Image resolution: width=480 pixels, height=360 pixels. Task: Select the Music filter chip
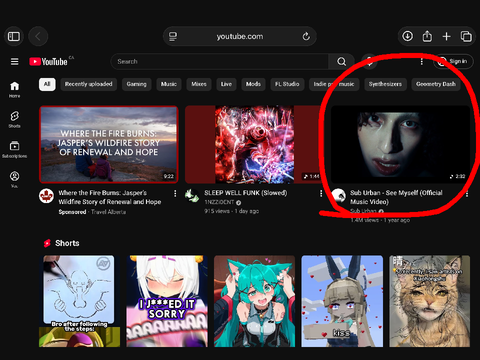169,84
